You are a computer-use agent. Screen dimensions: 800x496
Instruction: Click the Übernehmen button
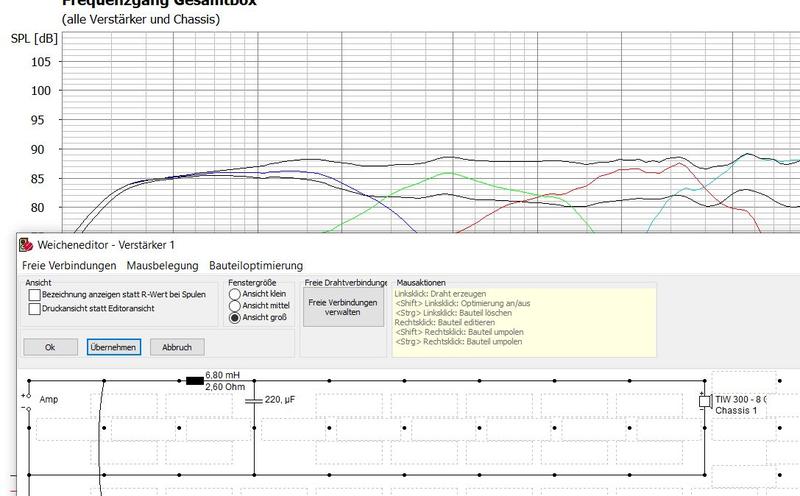tap(113, 347)
